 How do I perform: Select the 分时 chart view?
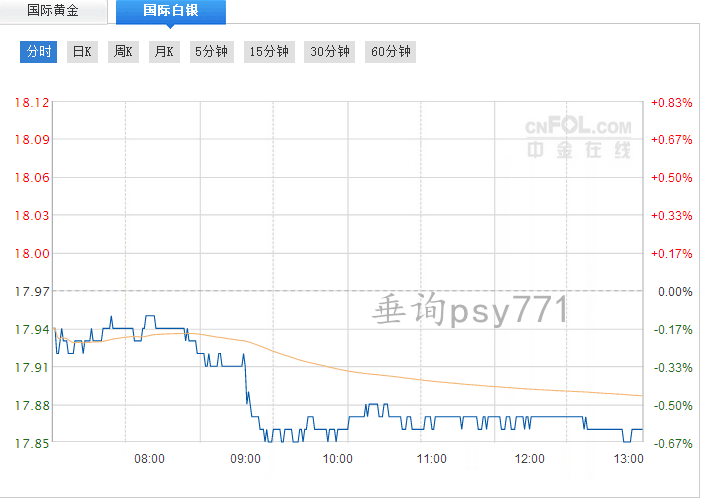point(39,52)
